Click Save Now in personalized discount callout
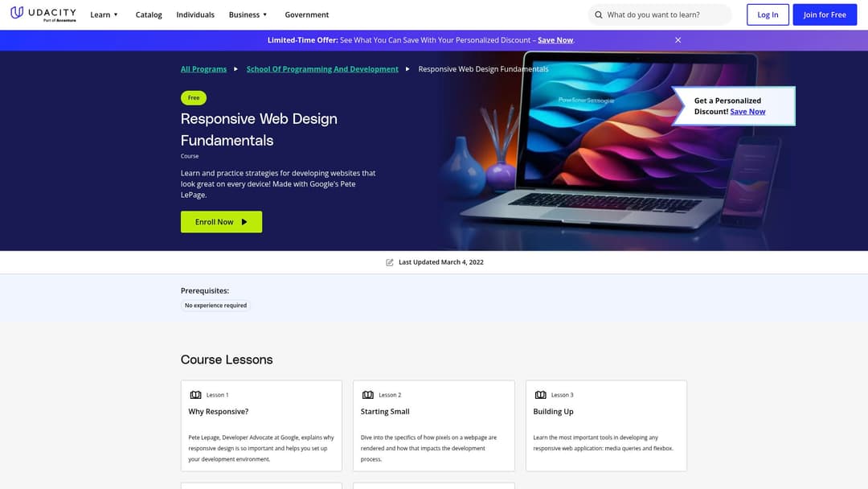Screen dimensions: 868x489 point(747,112)
